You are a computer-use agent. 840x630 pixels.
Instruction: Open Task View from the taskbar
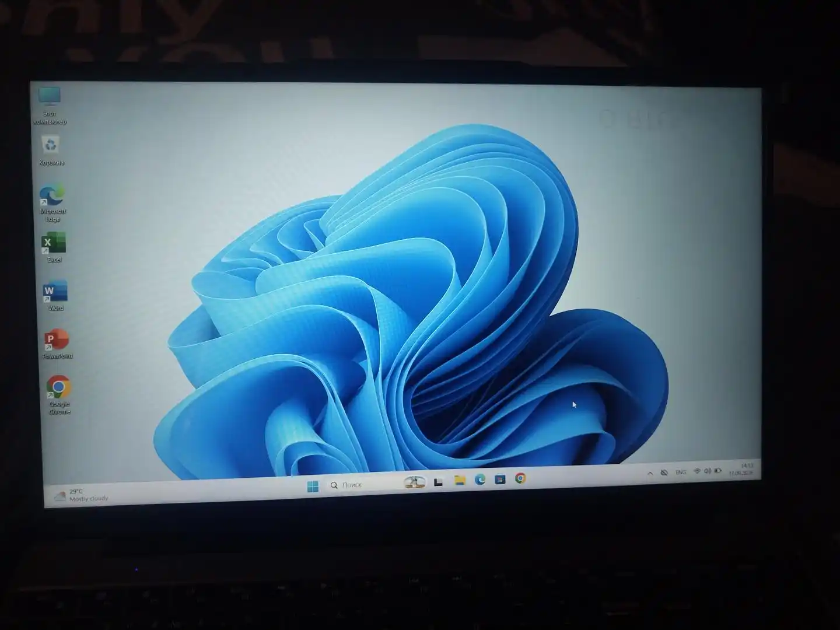coord(439,482)
